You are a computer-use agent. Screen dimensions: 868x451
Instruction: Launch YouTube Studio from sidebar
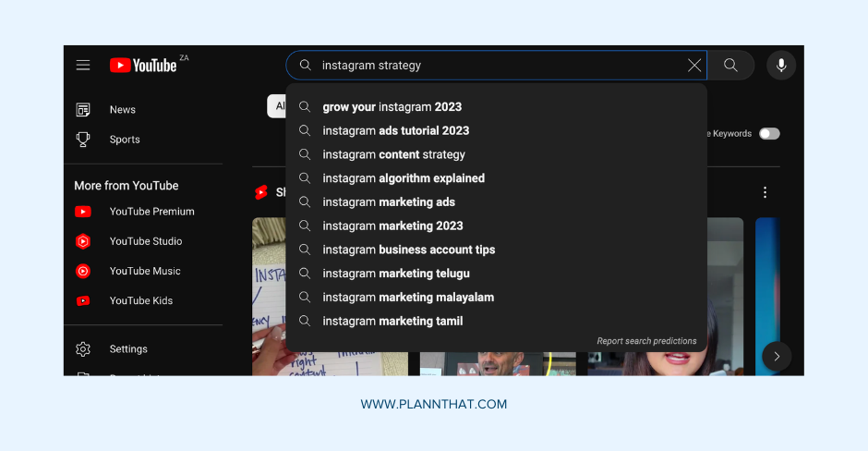tap(145, 241)
